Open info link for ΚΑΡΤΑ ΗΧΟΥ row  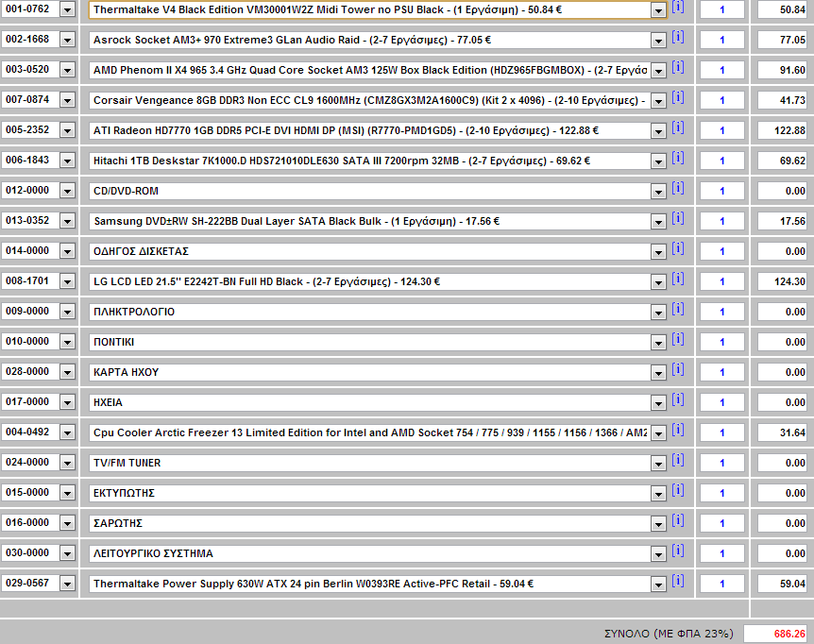(678, 369)
